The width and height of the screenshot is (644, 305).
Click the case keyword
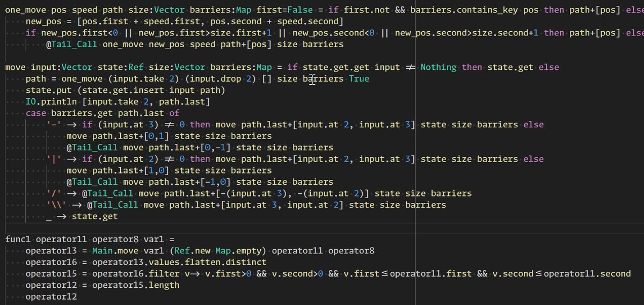(x=35, y=113)
